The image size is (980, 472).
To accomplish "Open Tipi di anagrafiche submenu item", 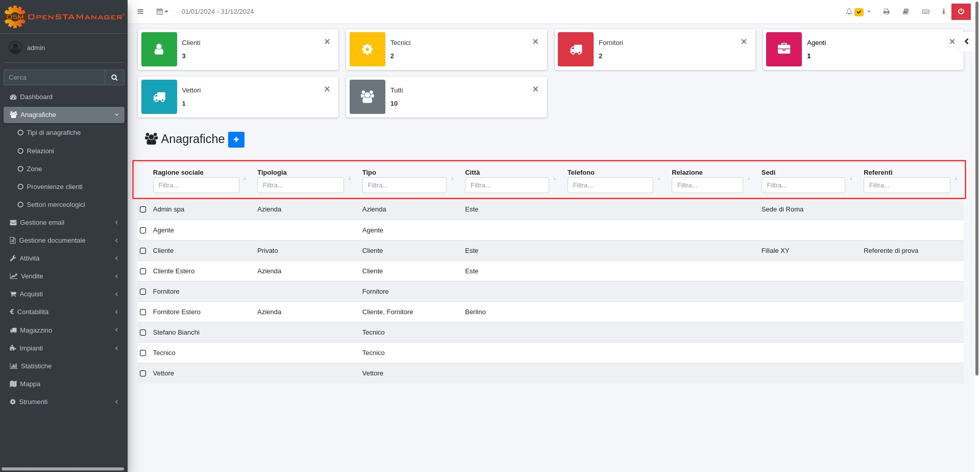I will (54, 133).
